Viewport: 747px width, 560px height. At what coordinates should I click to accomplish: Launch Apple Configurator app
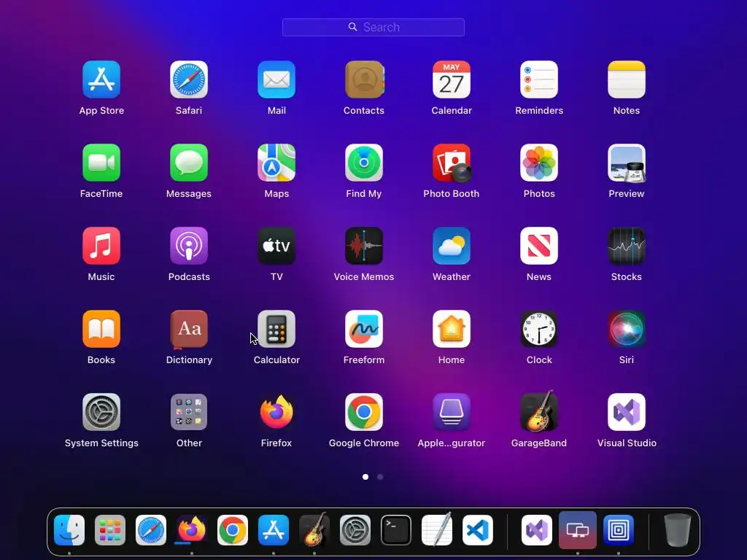pos(451,412)
